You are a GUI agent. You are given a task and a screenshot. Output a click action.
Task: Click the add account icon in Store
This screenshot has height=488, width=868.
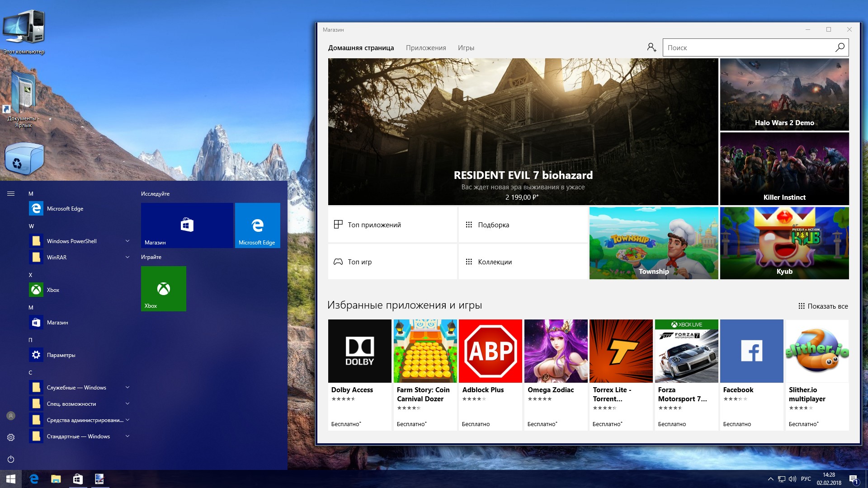pos(651,47)
